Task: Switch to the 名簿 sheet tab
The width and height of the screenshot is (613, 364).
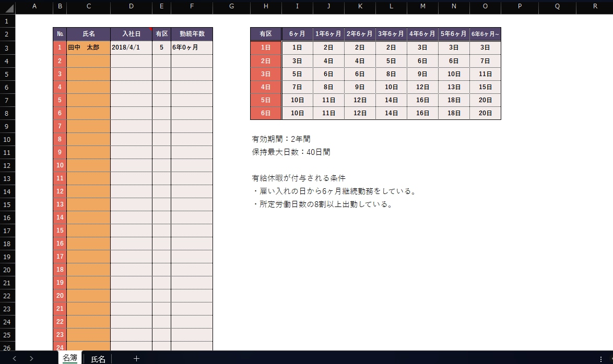Action: (x=70, y=358)
